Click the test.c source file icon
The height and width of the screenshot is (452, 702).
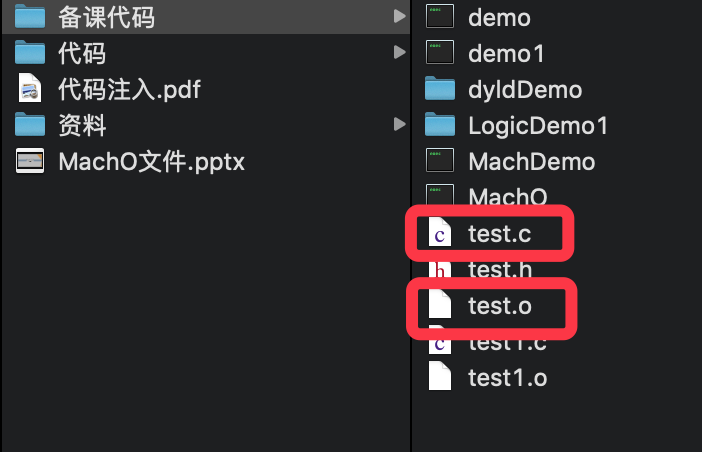(440, 234)
